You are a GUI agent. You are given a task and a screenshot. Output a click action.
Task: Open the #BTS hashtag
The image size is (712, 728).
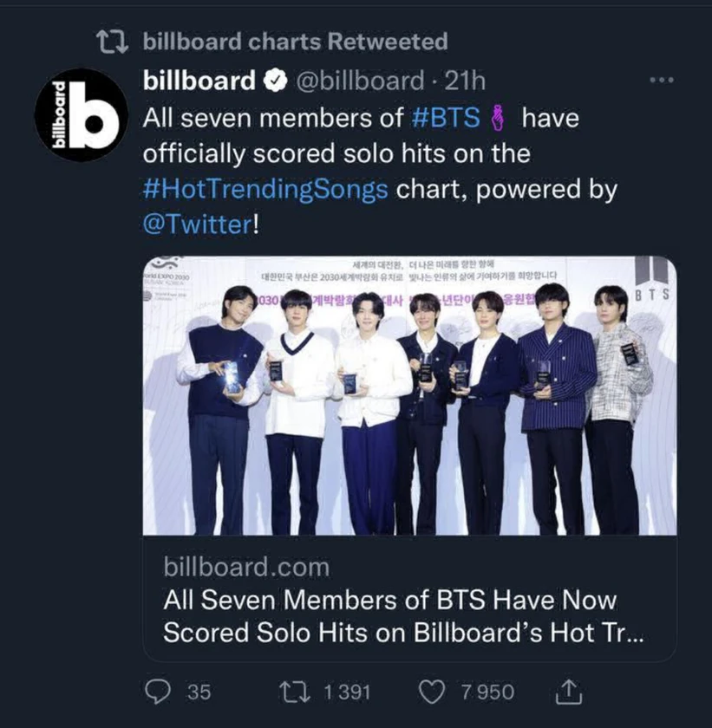[x=445, y=118]
